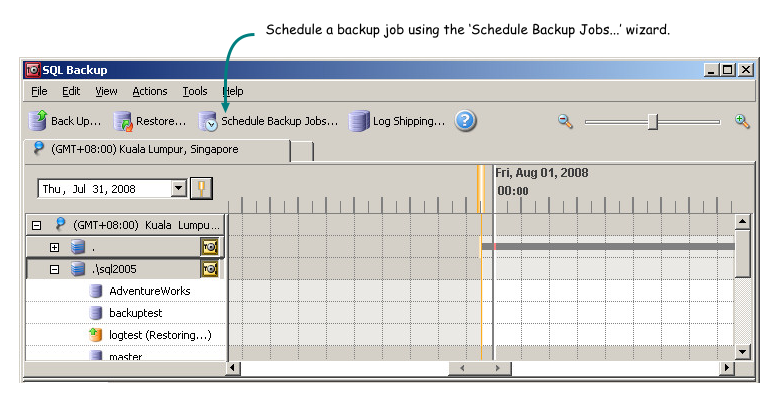Open Log Shipping wizard
The image size is (769, 403).
coord(359,121)
